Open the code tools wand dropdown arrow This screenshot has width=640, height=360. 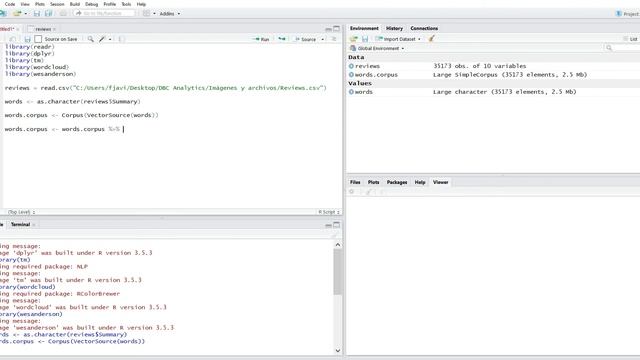tap(110, 39)
